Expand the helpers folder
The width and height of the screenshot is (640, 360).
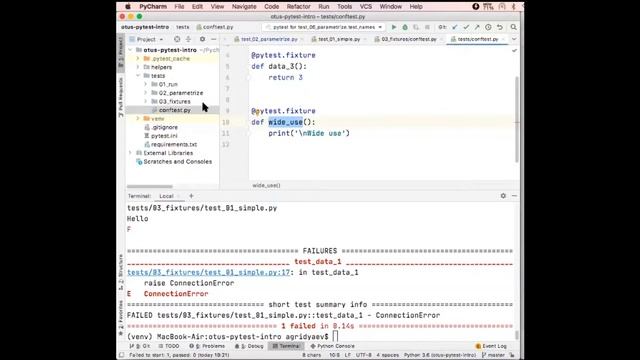click(138, 67)
